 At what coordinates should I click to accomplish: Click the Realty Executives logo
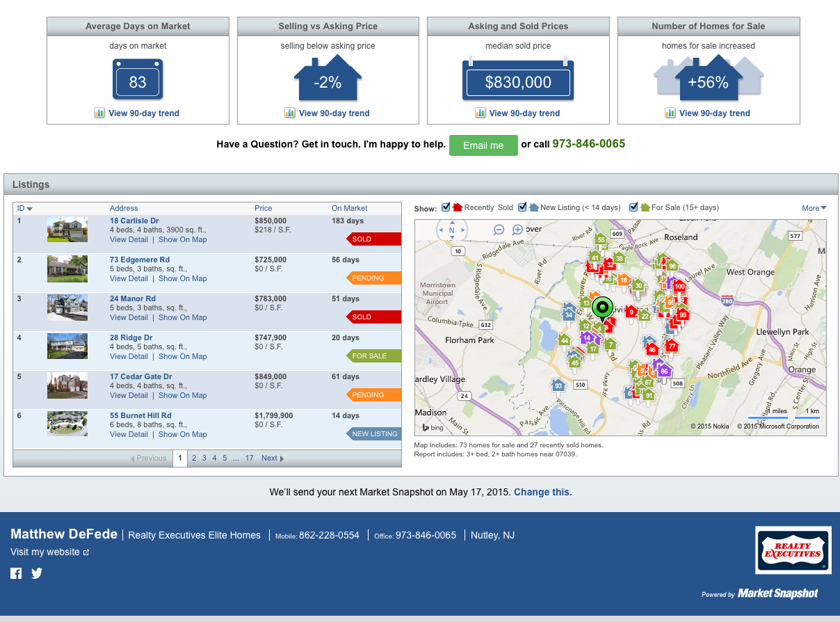793,550
